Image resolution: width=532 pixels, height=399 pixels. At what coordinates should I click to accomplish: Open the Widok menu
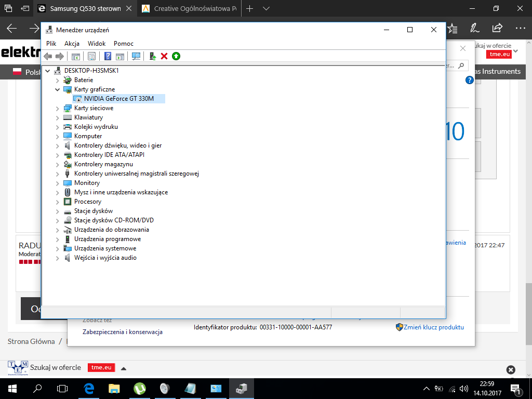97,44
